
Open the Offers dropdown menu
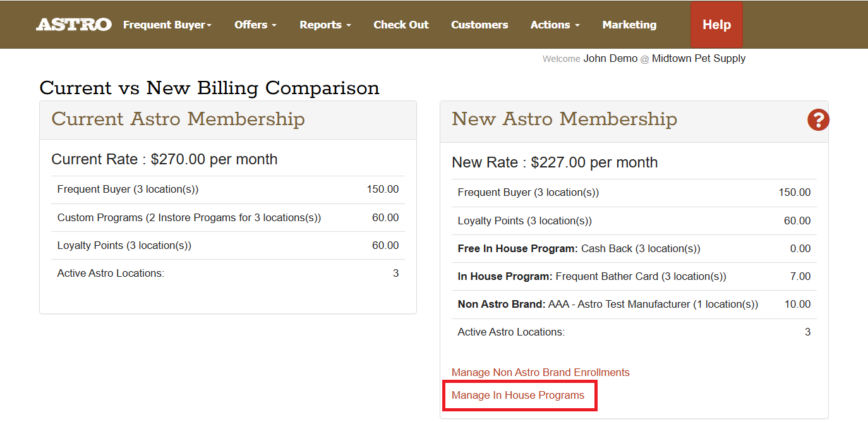click(255, 25)
